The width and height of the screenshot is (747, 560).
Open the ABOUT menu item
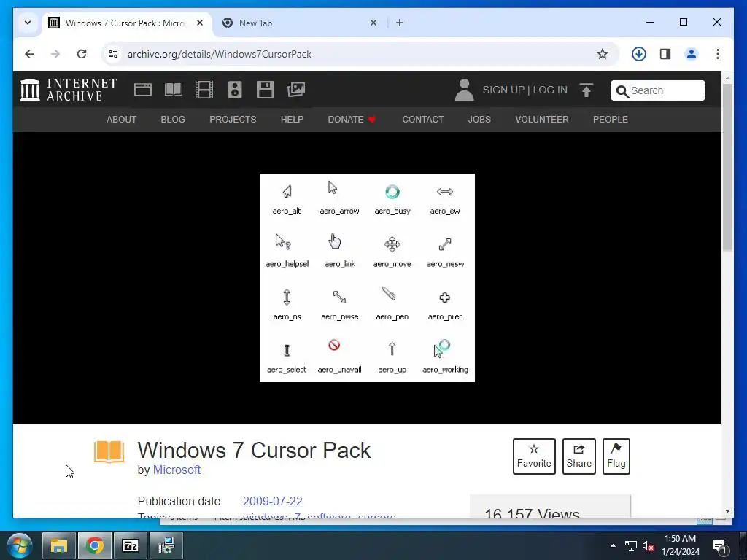(x=122, y=119)
